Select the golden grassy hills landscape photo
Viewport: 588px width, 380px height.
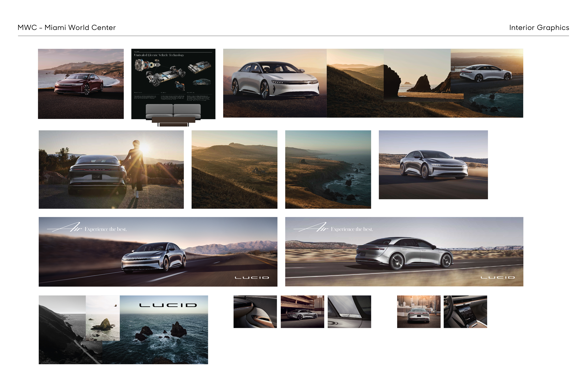235,170
